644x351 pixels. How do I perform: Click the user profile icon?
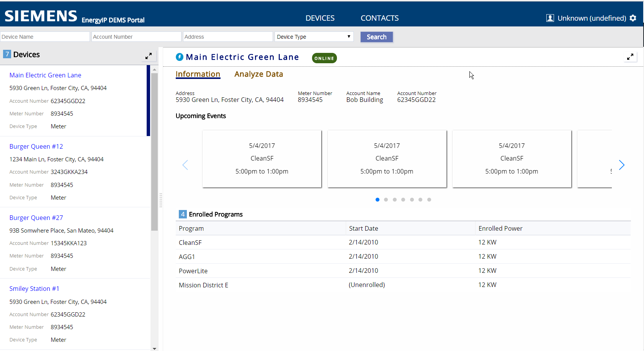550,18
